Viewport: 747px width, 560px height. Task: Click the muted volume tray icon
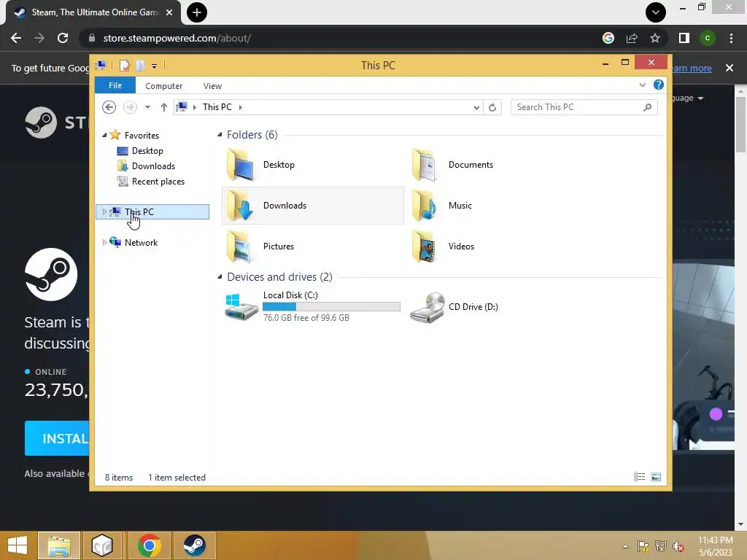[x=678, y=546]
